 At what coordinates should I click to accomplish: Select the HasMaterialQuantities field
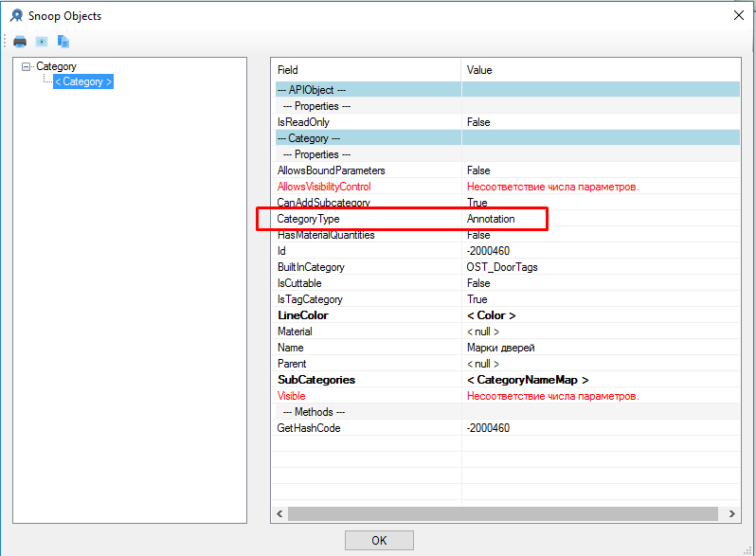[x=326, y=235]
